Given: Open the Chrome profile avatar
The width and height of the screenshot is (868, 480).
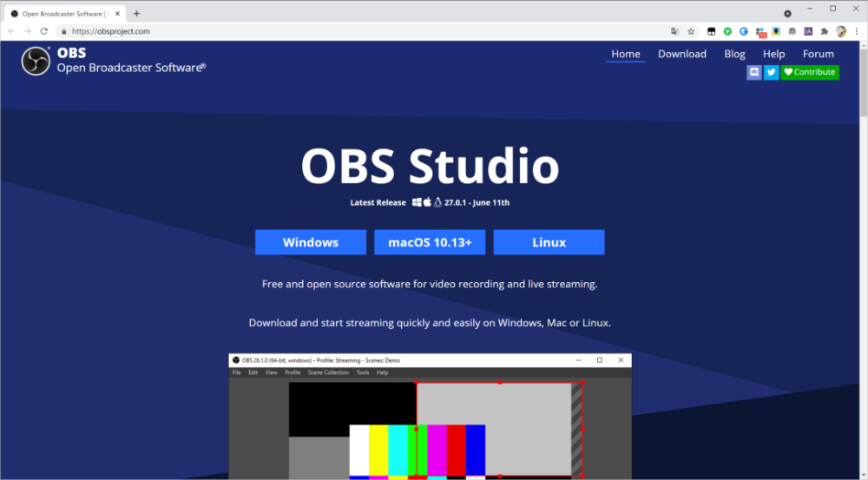Looking at the screenshot, I should (841, 31).
